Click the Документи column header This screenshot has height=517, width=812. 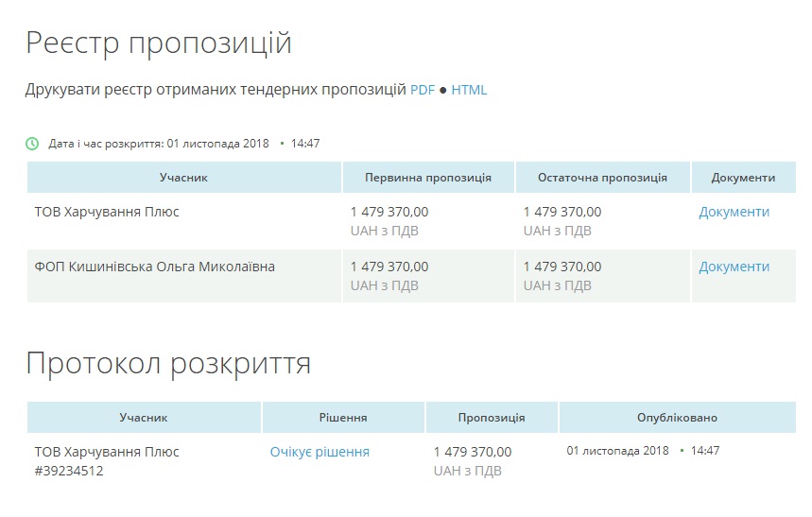click(x=743, y=178)
